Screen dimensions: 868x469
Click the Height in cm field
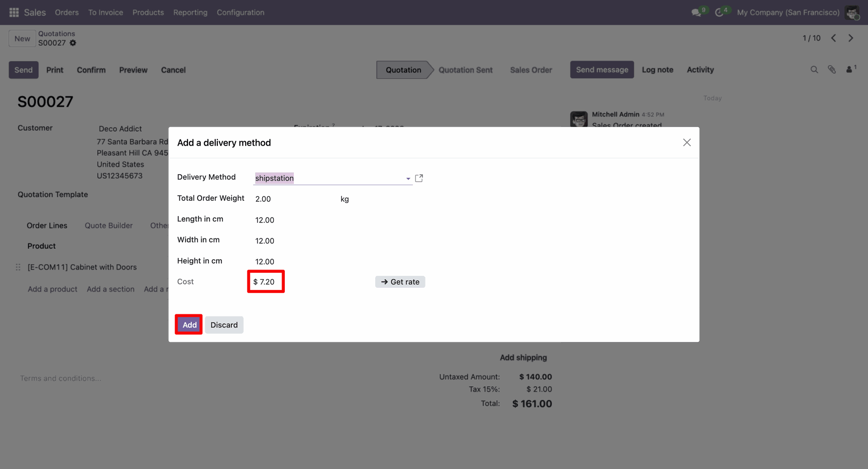tap(294, 261)
